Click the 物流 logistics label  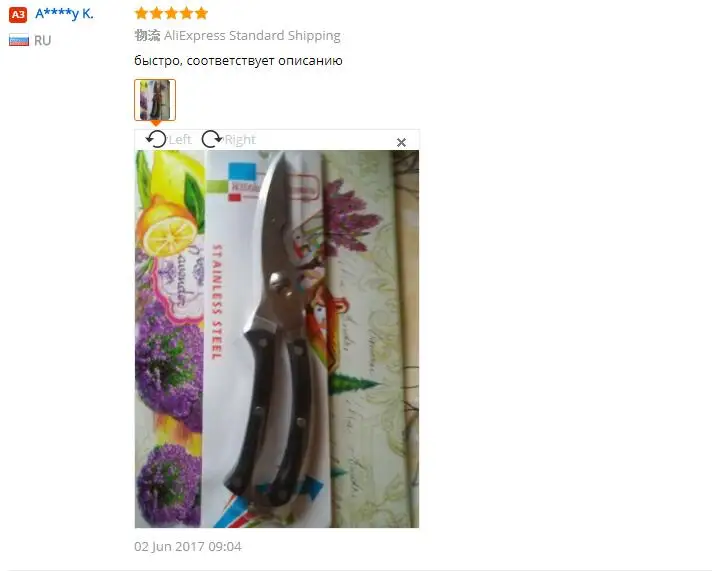147,35
